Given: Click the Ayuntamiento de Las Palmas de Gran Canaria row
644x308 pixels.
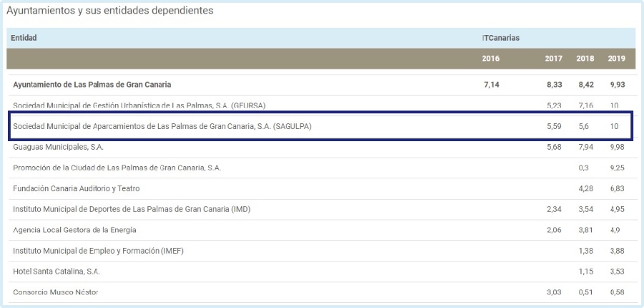Looking at the screenshot, I should (x=92, y=85).
